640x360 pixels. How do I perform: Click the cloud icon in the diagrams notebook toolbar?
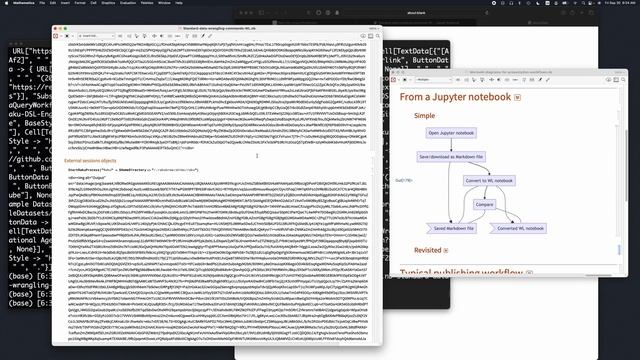608,80
